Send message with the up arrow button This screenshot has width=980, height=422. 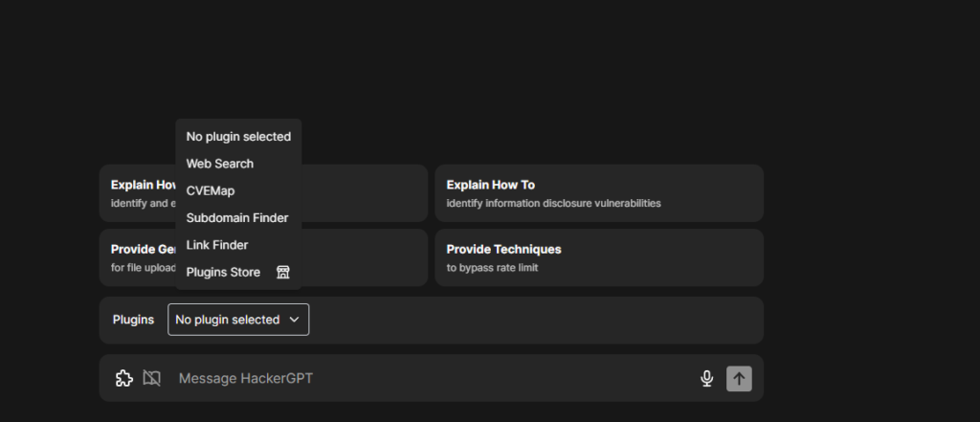click(739, 378)
